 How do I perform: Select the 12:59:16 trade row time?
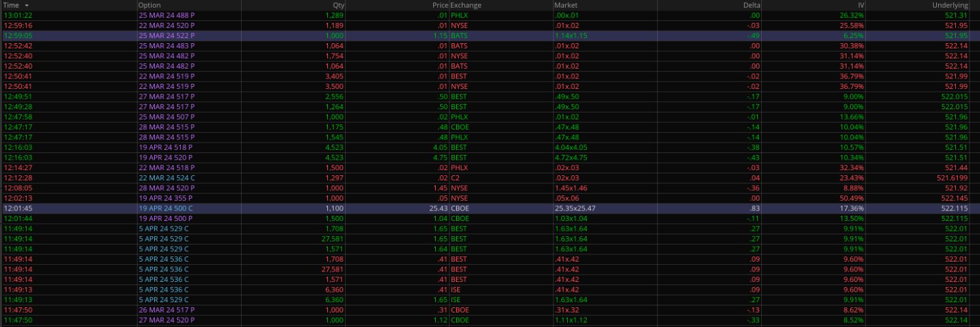point(18,25)
